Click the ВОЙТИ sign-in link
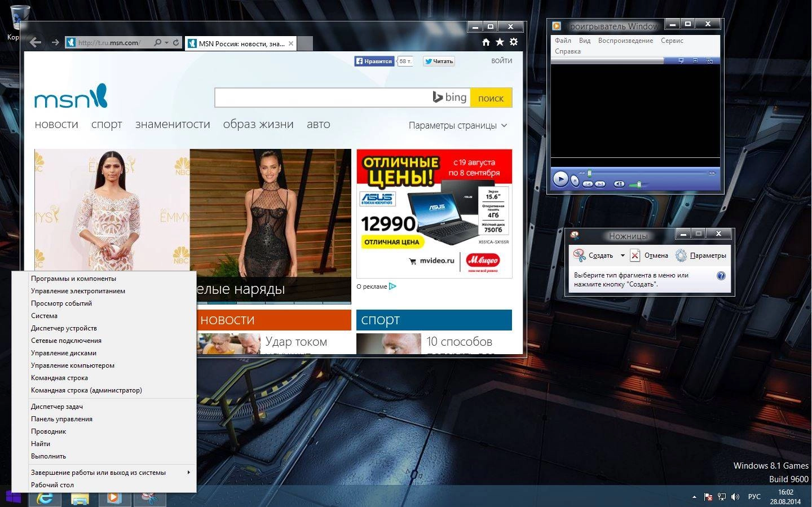 (x=501, y=60)
